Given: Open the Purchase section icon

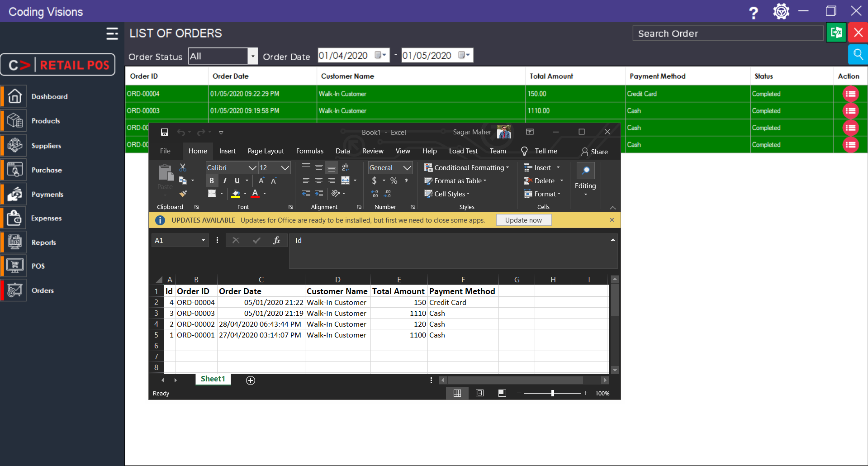Looking at the screenshot, I should (15, 170).
